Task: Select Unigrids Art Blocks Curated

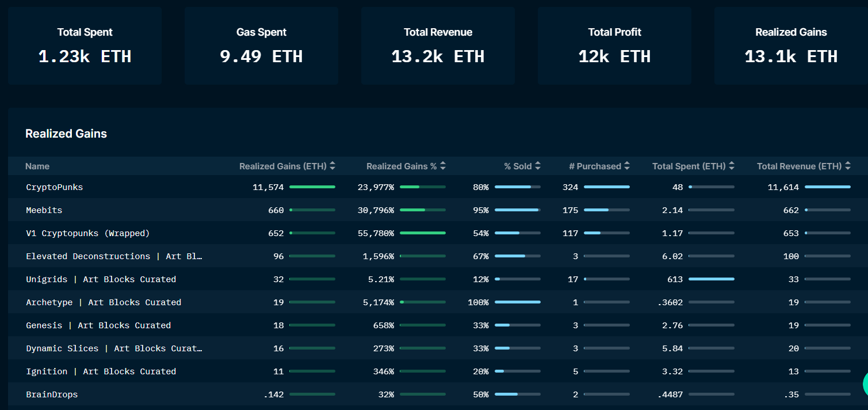Action: coord(438,279)
